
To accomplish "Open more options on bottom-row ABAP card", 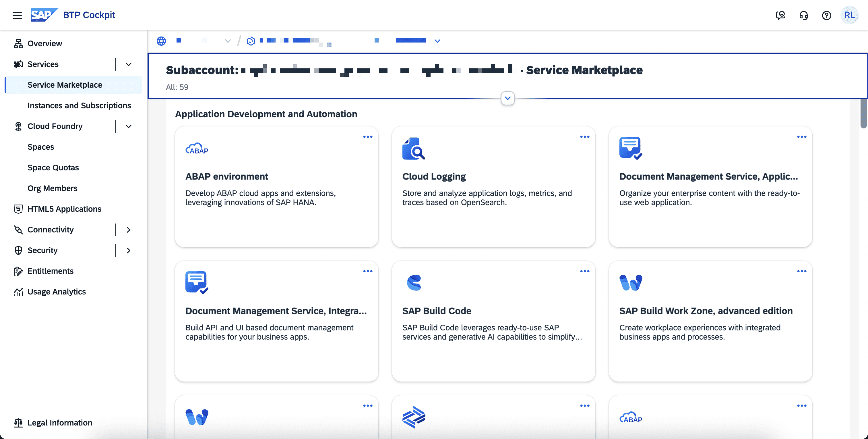I will pos(802,406).
